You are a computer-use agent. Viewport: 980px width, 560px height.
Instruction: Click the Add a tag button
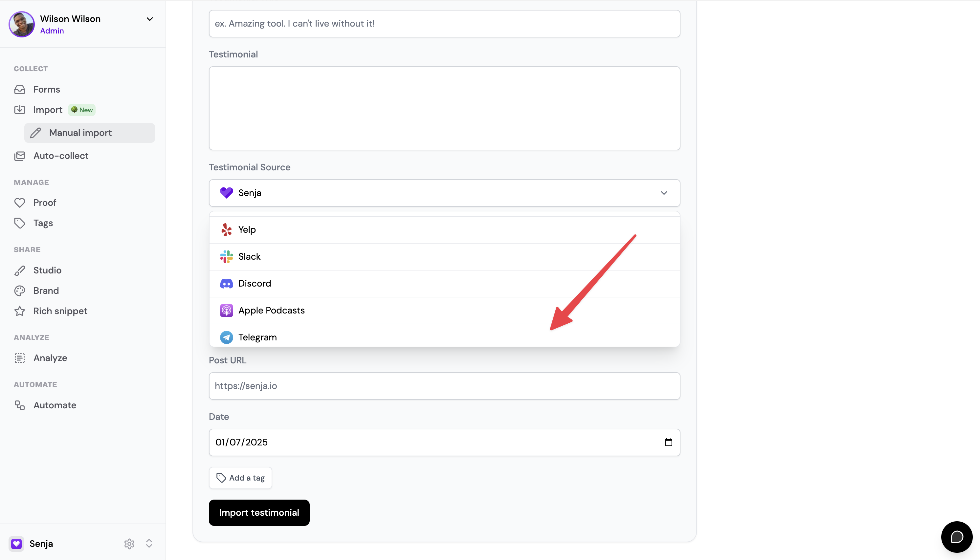point(240,478)
